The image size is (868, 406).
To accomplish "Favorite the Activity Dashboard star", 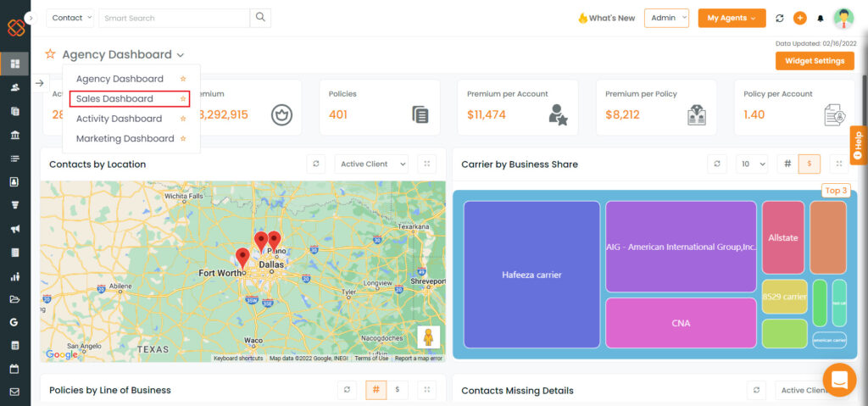I will [183, 119].
